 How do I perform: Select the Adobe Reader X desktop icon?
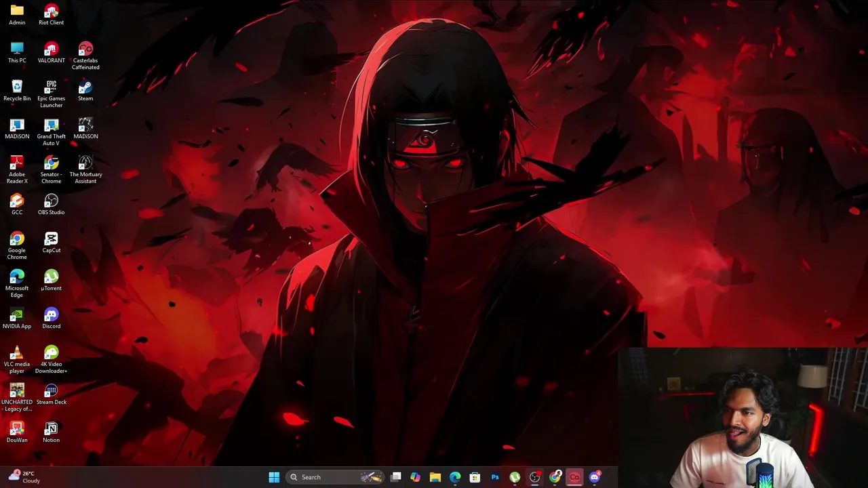point(17,170)
